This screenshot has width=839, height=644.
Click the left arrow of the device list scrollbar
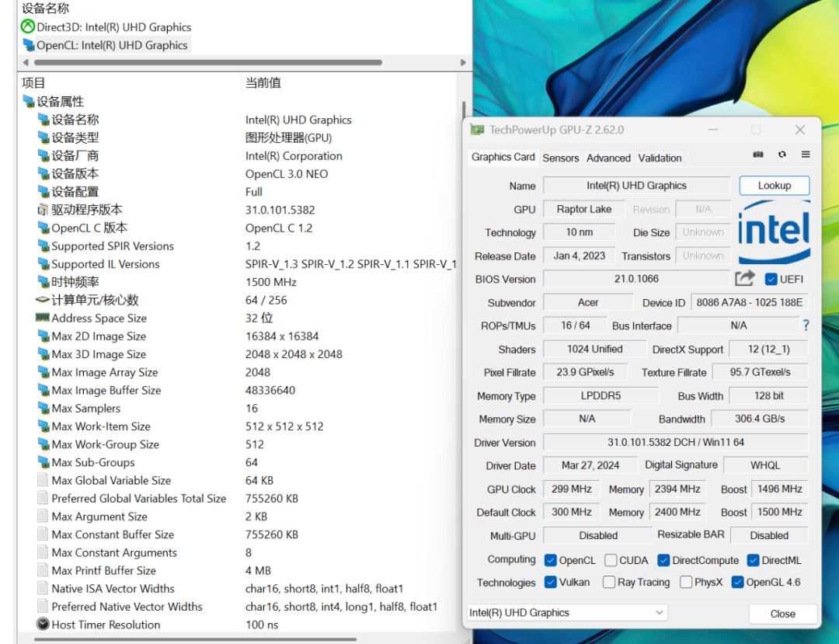(25, 63)
